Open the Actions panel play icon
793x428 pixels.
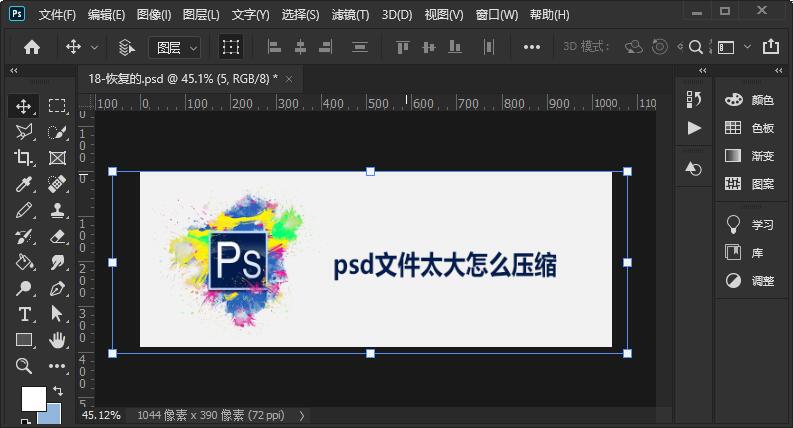[694, 128]
